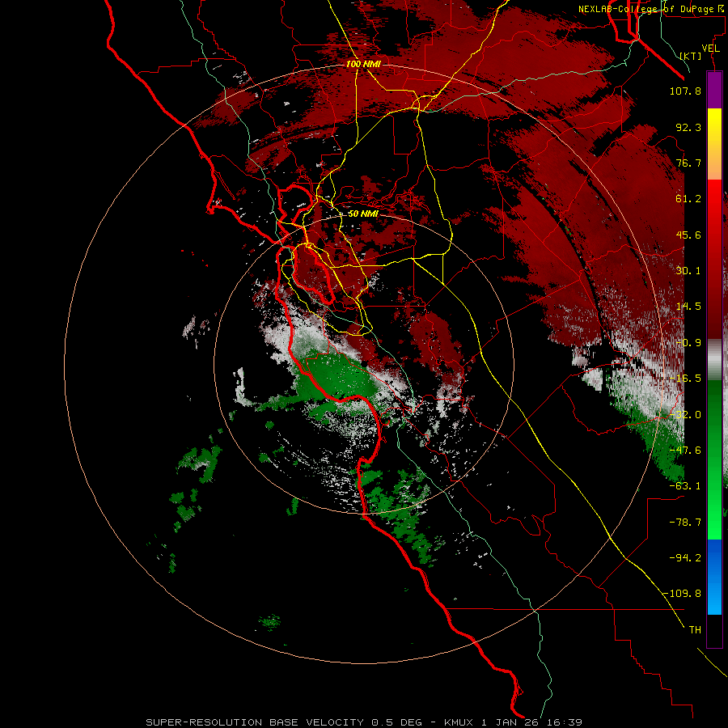Click the 92.3 value on the velocity scale
The image size is (728, 728).
[688, 127]
